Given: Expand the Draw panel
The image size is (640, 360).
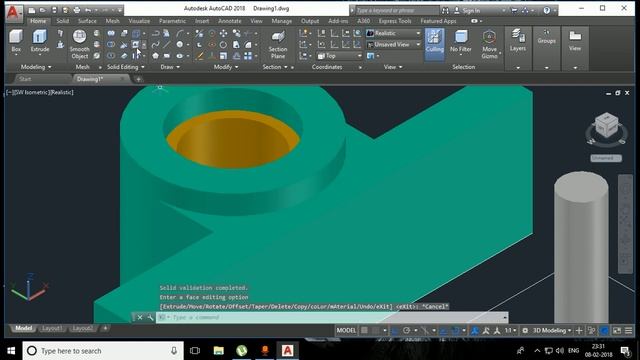Looking at the screenshot, I should pos(170,67).
